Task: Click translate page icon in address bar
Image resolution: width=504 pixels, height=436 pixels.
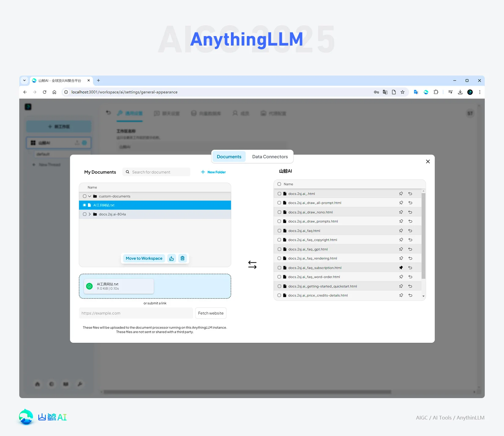Action: click(385, 92)
